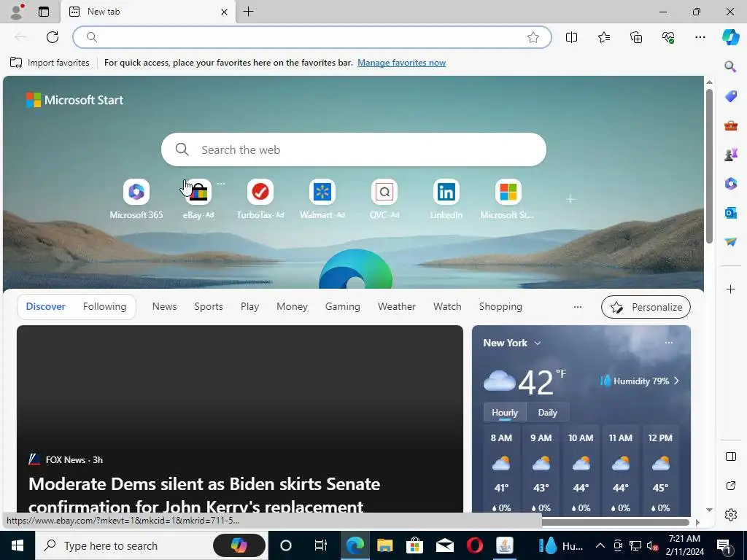This screenshot has height=560, width=747.
Task: Add a sidebar app with plus
Action: (x=730, y=289)
